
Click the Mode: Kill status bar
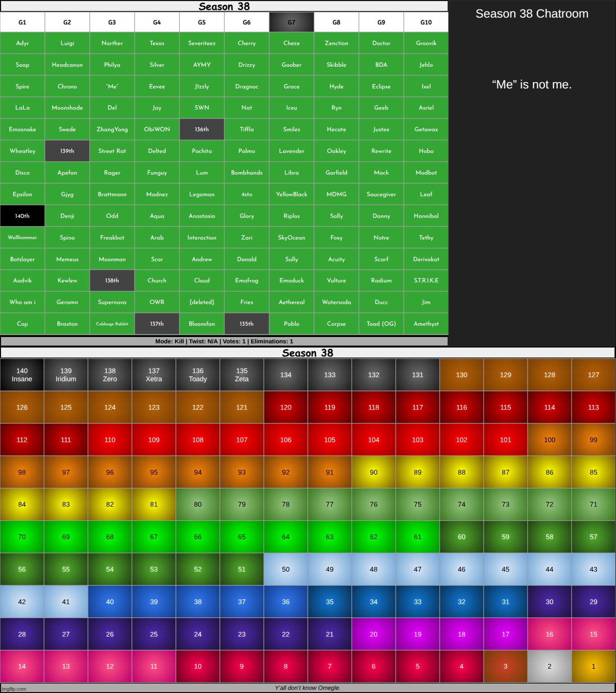coord(224,341)
